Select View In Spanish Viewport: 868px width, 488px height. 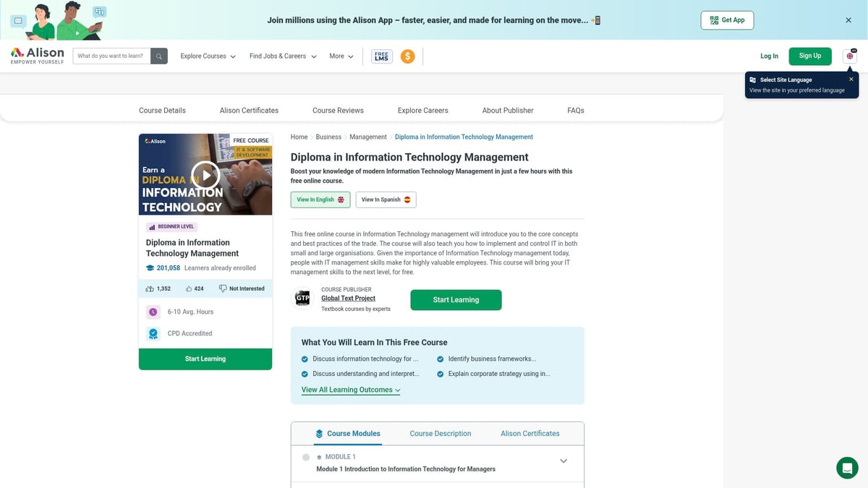pyautogui.click(x=386, y=200)
